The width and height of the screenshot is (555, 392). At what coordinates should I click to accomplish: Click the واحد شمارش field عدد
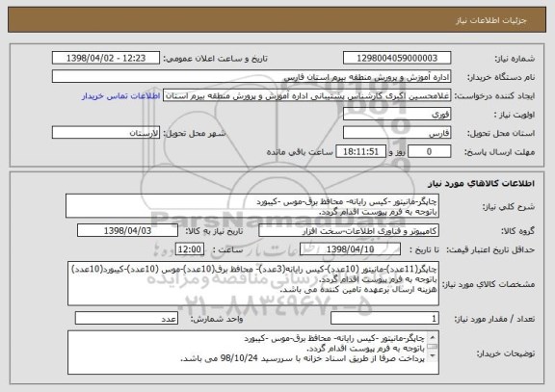tap(126, 319)
